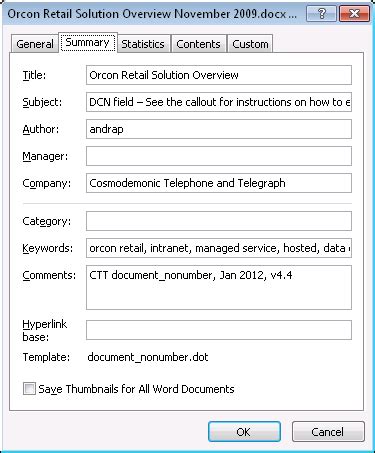
Task: Focus the Author field containing andrap
Action: (x=219, y=129)
